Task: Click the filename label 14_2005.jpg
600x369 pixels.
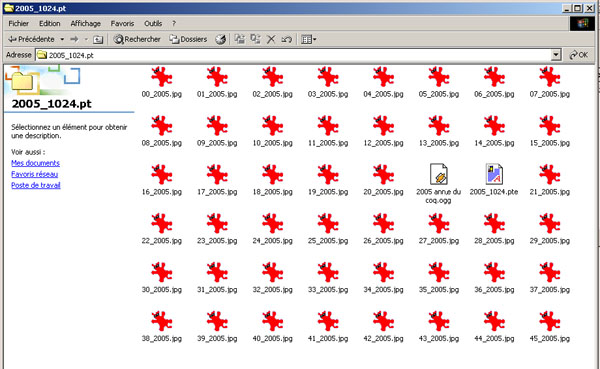Action: (494, 143)
